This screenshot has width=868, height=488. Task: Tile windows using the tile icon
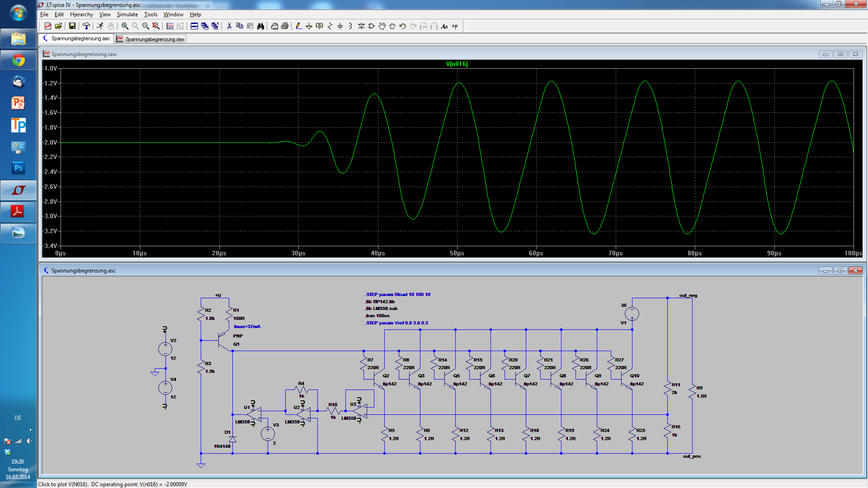tap(194, 26)
